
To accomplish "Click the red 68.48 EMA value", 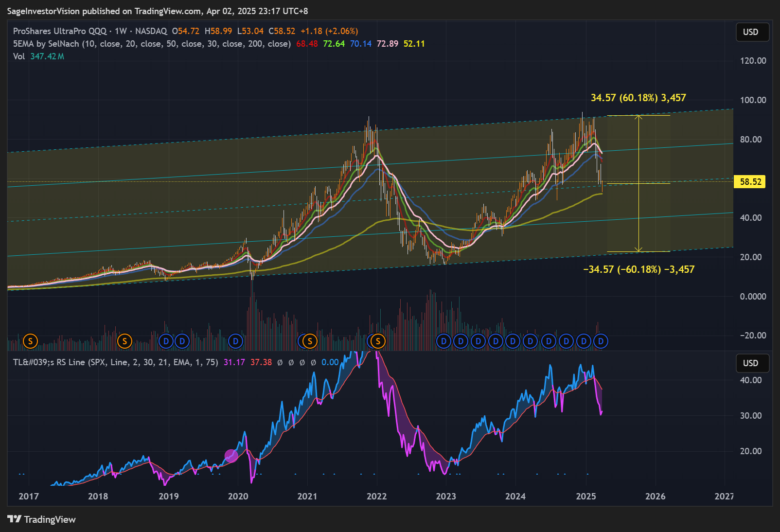I will pos(307,44).
